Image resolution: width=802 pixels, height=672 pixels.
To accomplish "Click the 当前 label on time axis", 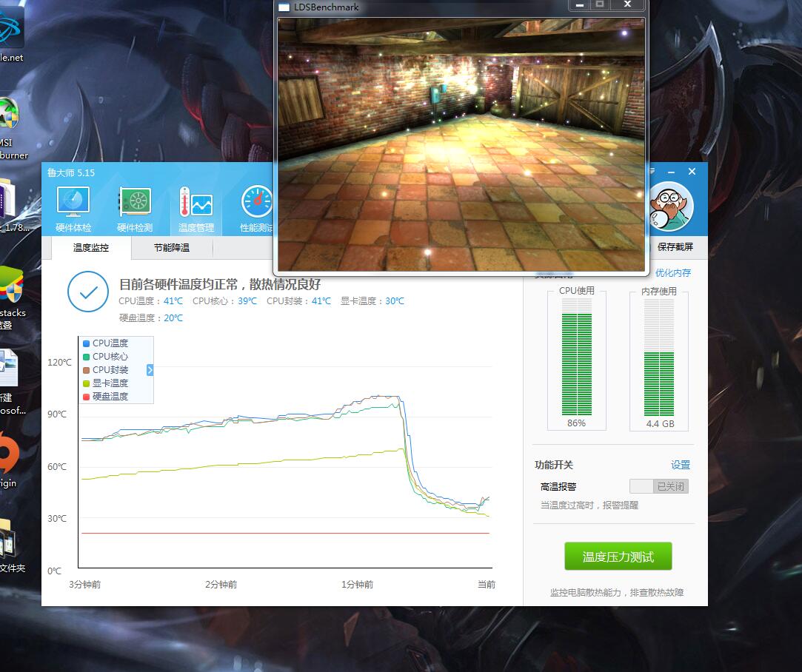I will click(487, 585).
